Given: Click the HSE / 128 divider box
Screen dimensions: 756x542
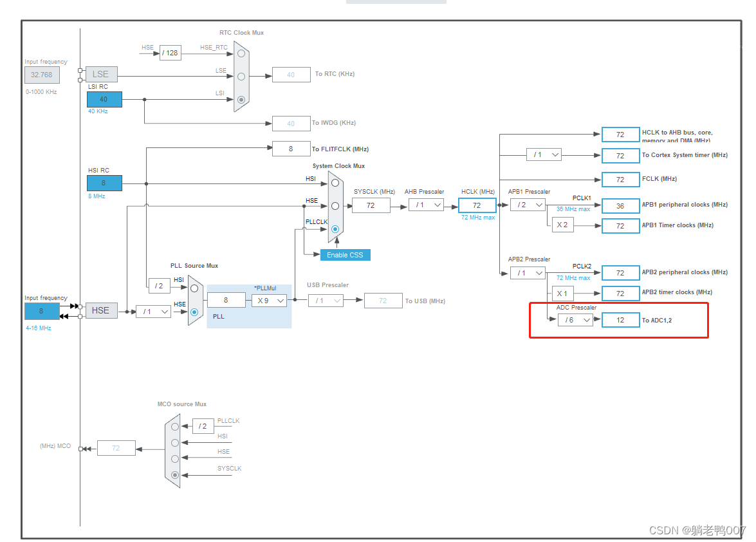Looking at the screenshot, I should coord(171,53).
